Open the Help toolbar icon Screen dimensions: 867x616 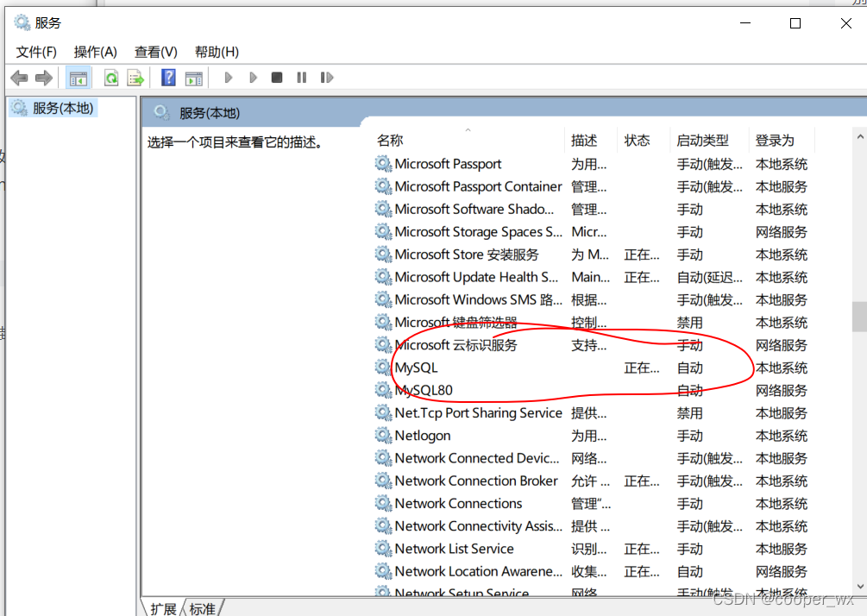point(168,78)
